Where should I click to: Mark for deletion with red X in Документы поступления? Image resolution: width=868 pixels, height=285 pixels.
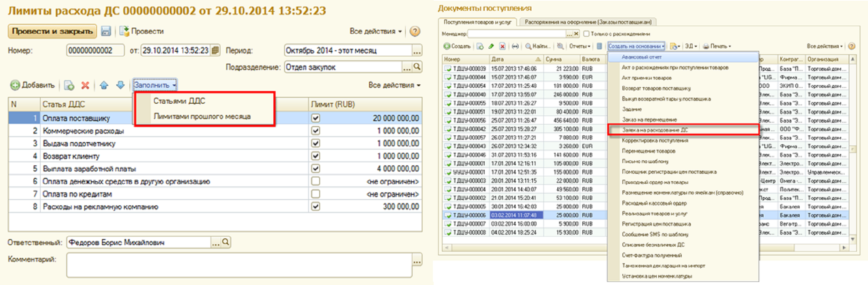(502, 46)
